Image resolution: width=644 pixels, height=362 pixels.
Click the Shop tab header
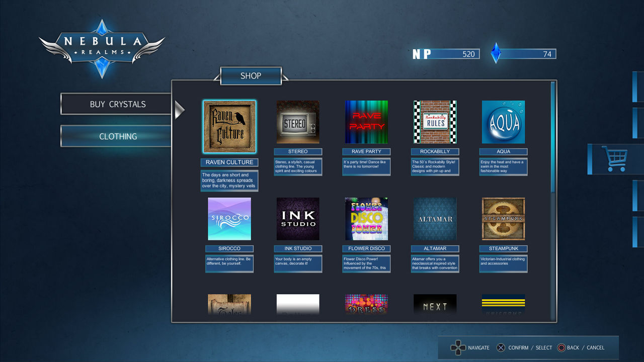tap(251, 76)
